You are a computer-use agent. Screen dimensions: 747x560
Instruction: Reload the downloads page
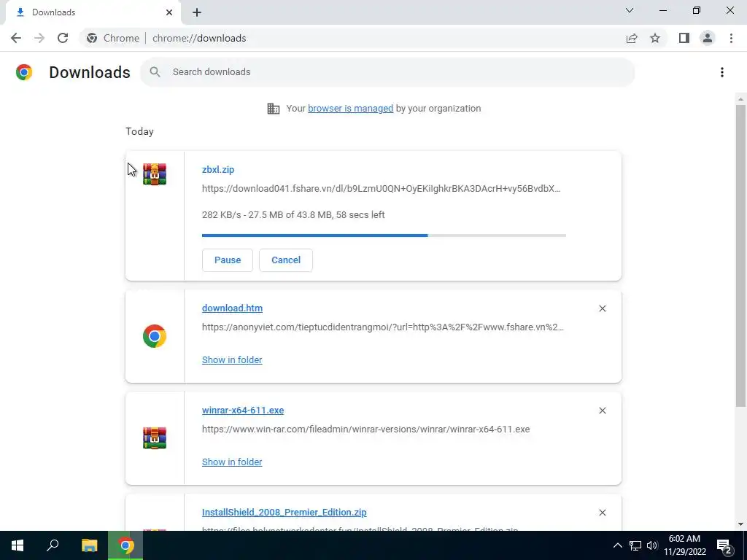[63, 38]
